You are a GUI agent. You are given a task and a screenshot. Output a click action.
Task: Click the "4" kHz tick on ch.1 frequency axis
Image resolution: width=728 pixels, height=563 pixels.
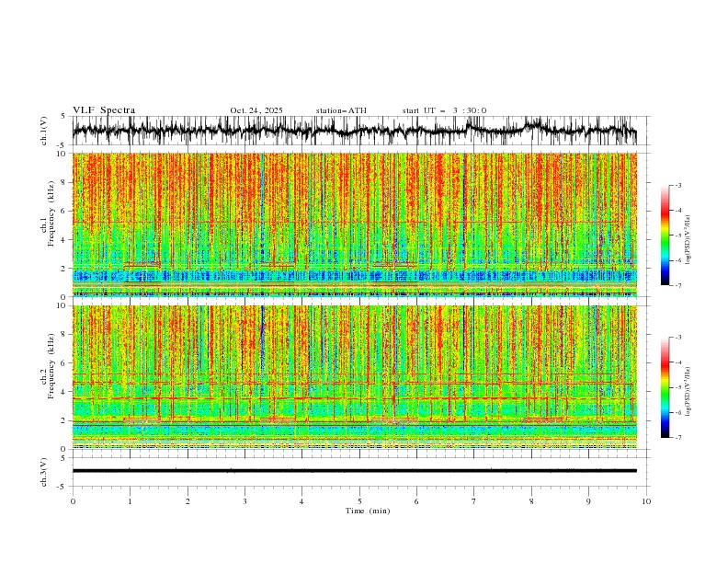[x=64, y=240]
